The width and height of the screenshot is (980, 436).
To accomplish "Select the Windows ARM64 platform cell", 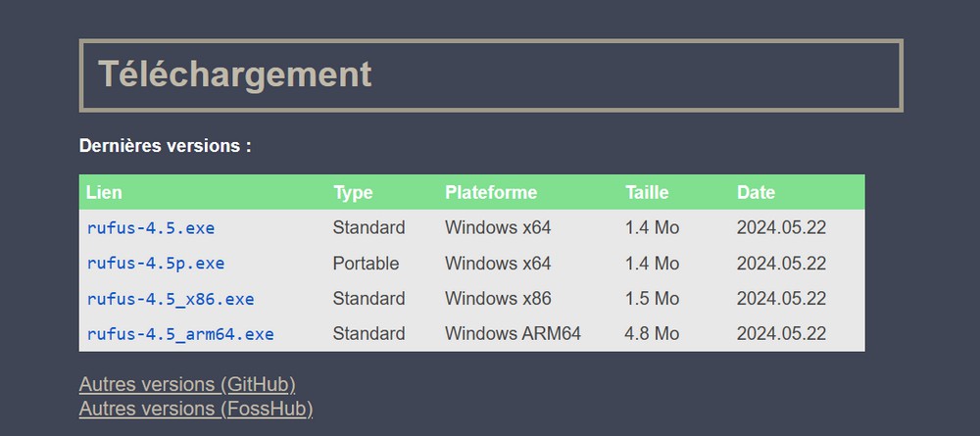I will (513, 334).
